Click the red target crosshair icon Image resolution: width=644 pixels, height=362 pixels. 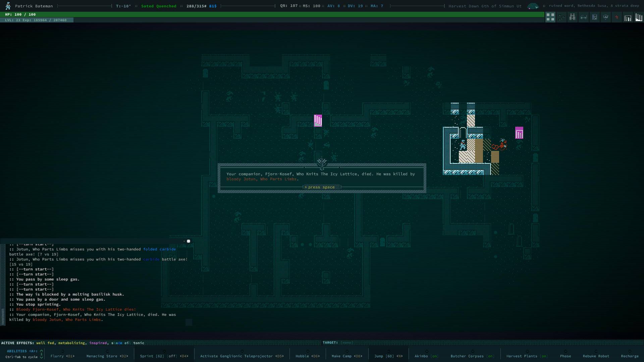[x=616, y=17]
